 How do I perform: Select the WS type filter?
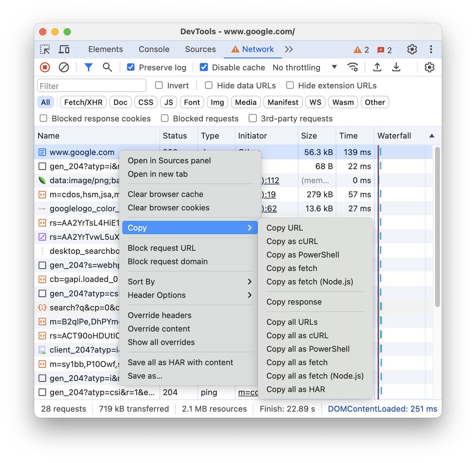coord(315,102)
